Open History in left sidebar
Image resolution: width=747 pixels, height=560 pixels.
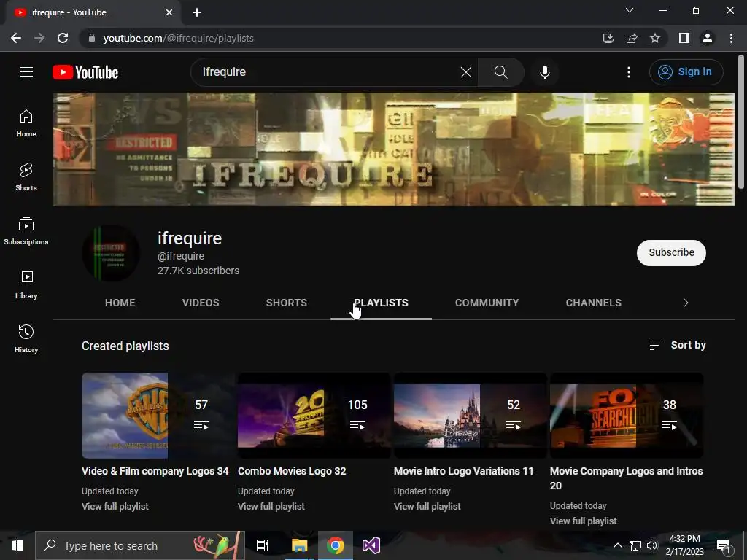tap(26, 338)
